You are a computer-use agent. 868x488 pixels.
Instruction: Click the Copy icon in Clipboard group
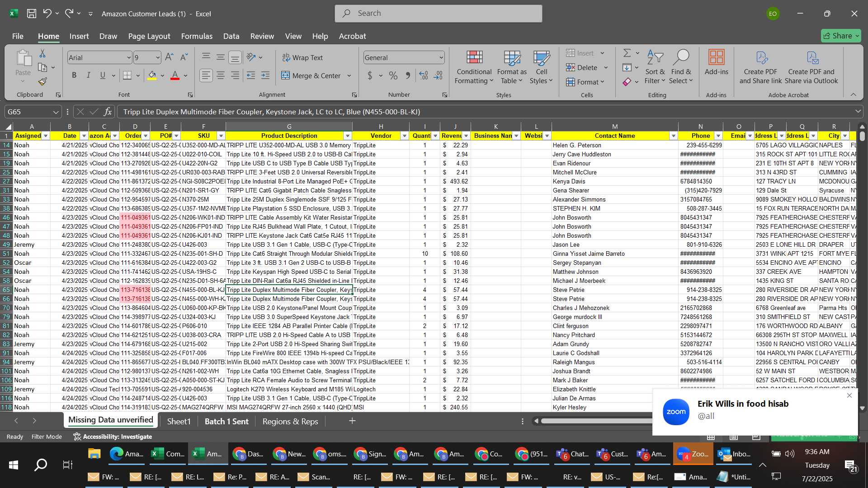pyautogui.click(x=42, y=67)
